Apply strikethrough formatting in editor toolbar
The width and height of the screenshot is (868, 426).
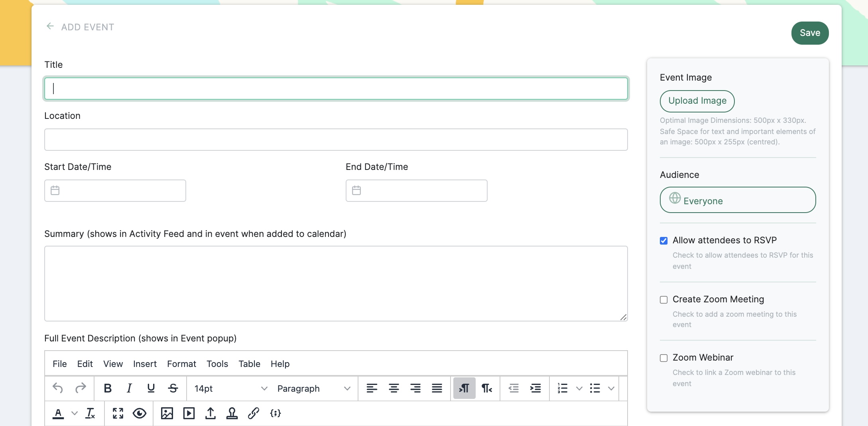coord(173,388)
